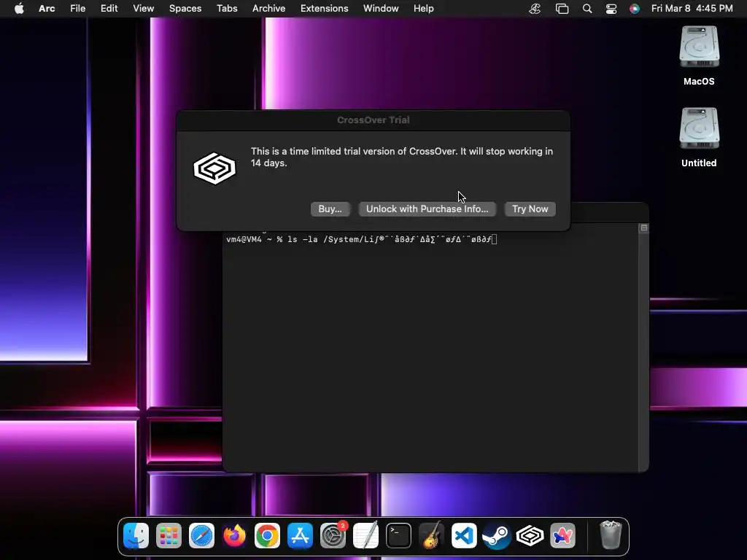Open the Apple menu
The image size is (747, 560).
(x=19, y=9)
